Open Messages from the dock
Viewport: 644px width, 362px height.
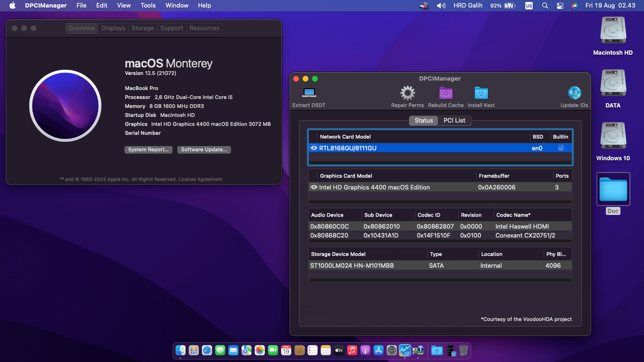(220, 350)
